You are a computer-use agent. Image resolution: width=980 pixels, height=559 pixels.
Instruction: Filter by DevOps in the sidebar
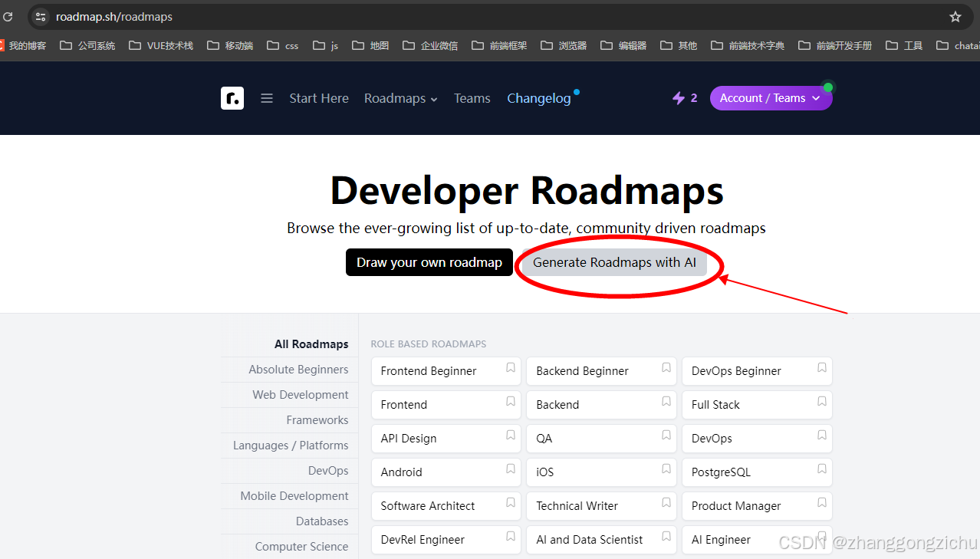(328, 471)
